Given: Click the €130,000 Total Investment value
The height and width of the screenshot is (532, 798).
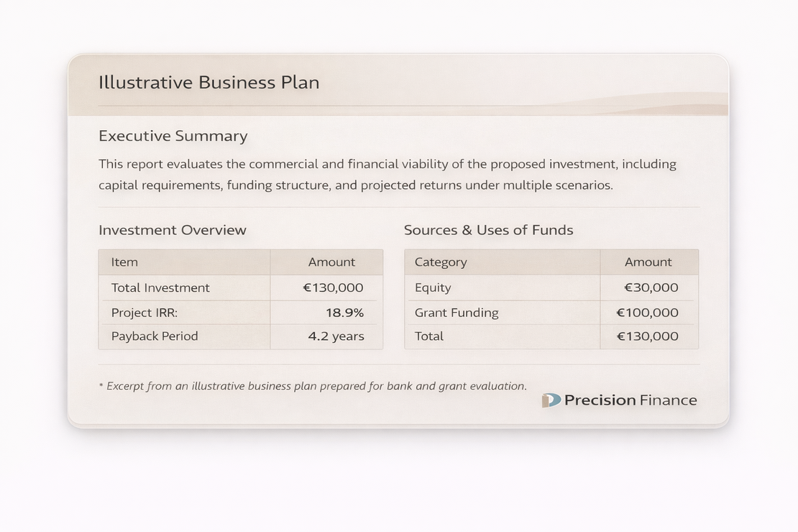Looking at the screenshot, I should pos(333,288).
